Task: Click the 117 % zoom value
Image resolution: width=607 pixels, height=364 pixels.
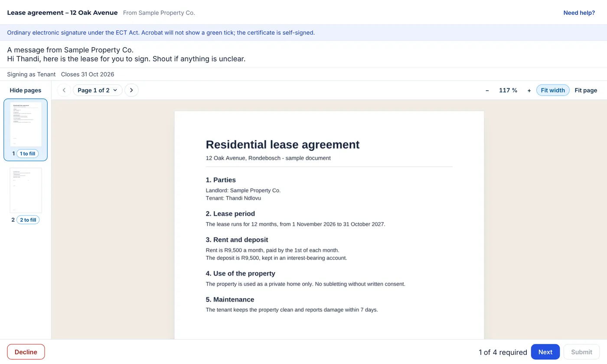Action: click(x=508, y=90)
